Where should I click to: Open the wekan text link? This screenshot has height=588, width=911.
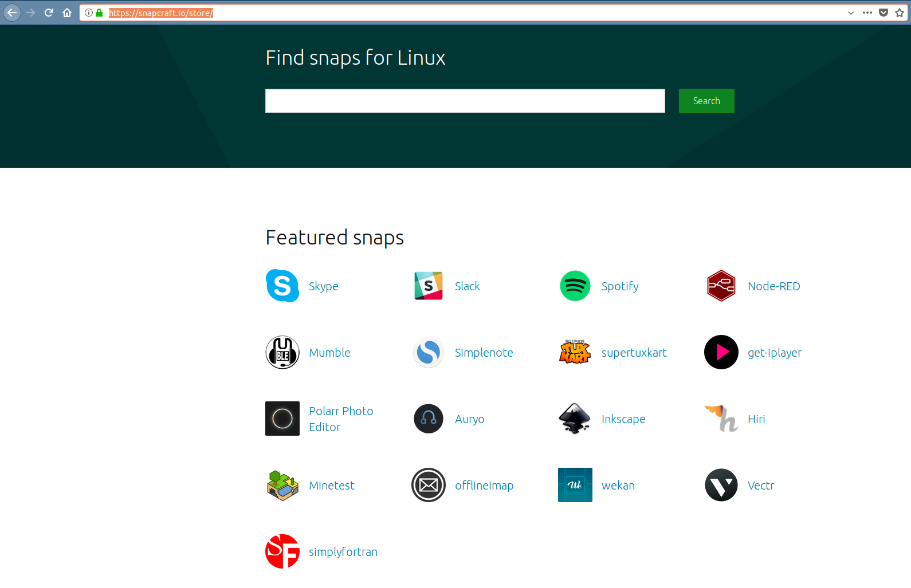click(x=618, y=486)
